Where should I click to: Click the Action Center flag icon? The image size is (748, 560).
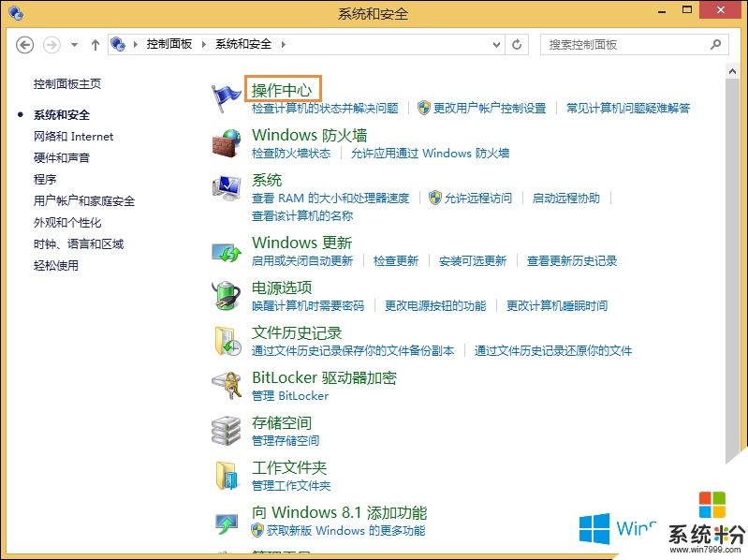[x=226, y=98]
